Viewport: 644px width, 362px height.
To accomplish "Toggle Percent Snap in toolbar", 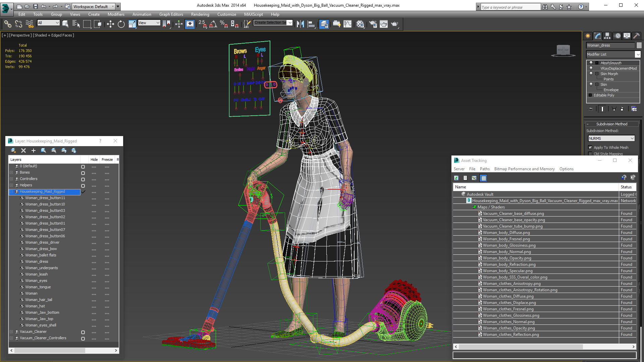I will click(224, 24).
